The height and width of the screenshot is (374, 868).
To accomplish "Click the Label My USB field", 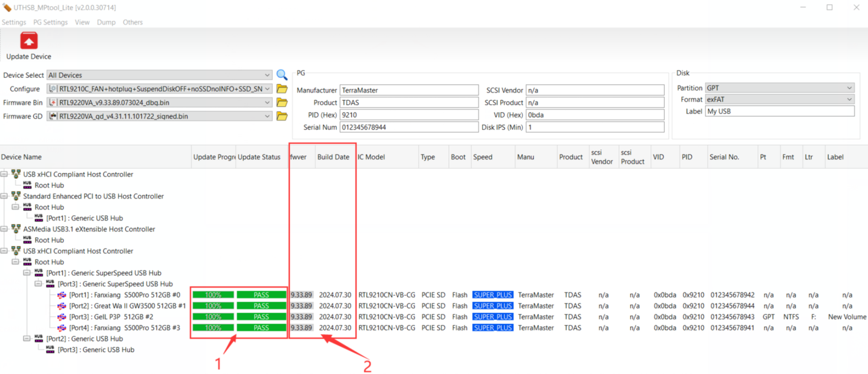I will [x=779, y=111].
